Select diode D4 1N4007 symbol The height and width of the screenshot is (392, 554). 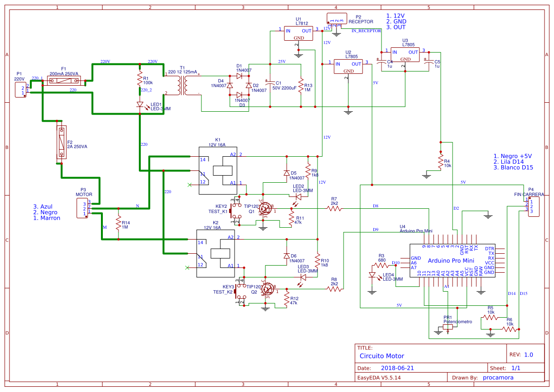click(x=230, y=85)
